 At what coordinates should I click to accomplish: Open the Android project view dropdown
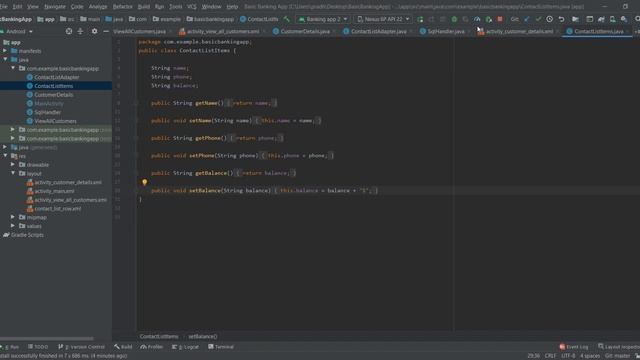click(x=17, y=31)
